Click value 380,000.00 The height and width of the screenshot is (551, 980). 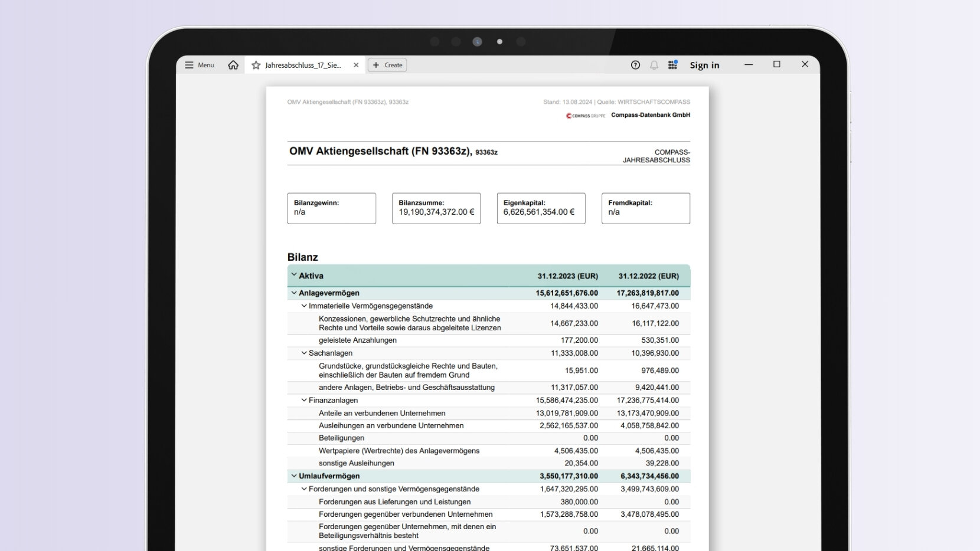(x=579, y=502)
